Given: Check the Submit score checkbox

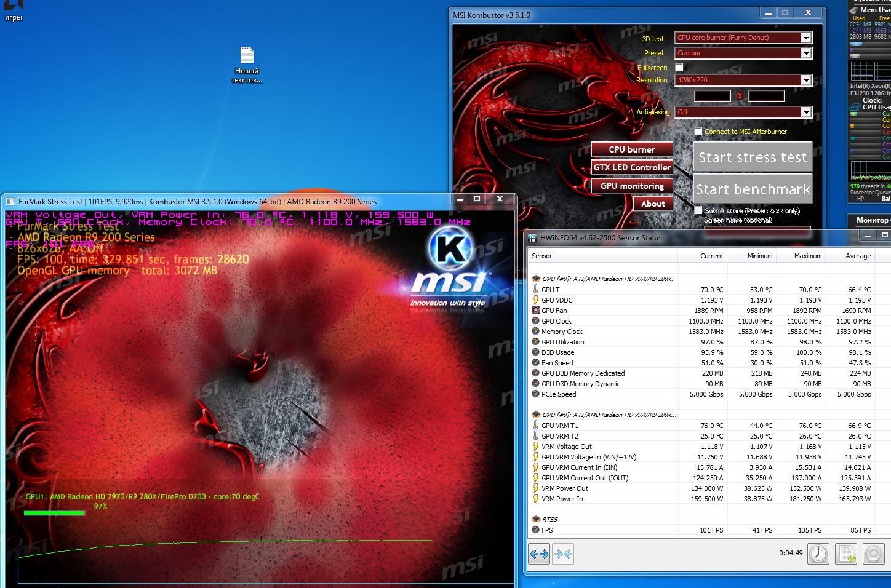Looking at the screenshot, I should 698,210.
